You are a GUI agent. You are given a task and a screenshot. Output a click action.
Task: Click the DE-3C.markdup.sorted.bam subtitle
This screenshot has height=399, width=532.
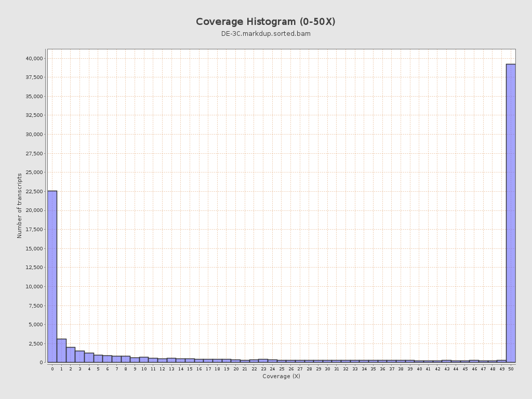coord(265,34)
